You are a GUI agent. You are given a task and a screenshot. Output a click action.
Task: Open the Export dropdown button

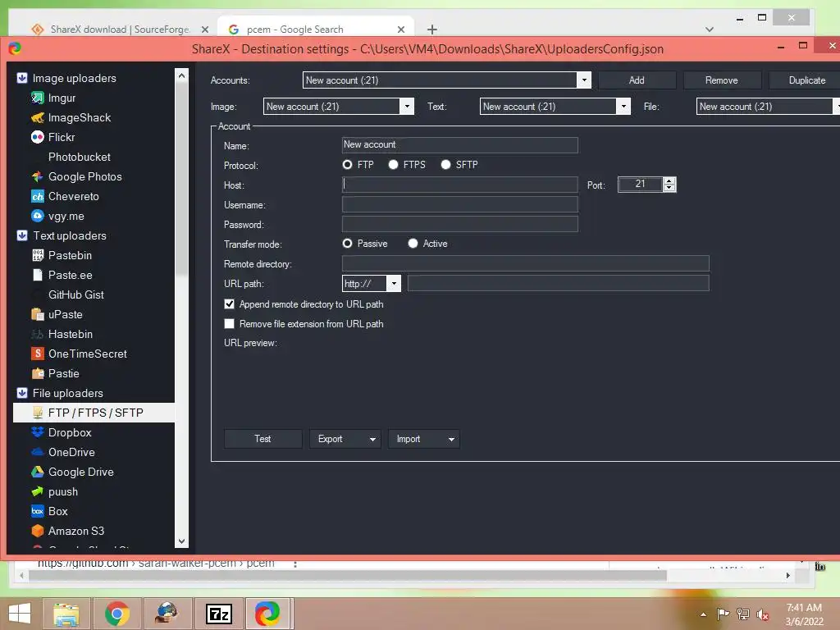[345, 439]
